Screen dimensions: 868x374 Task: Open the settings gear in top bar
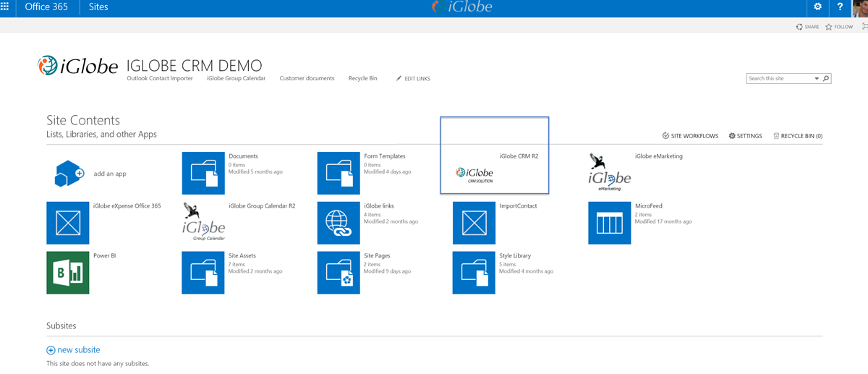(x=818, y=7)
